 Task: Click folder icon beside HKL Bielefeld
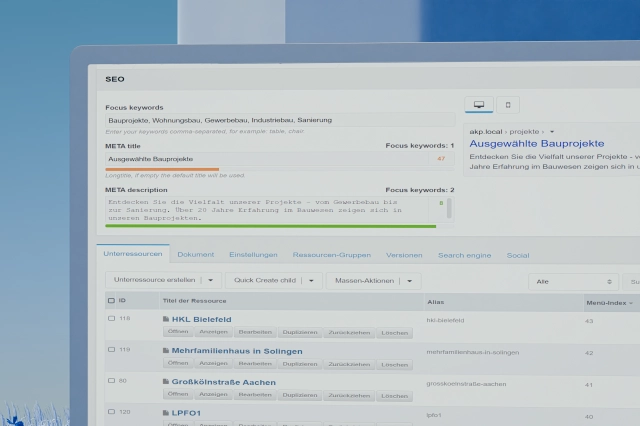[166, 319]
